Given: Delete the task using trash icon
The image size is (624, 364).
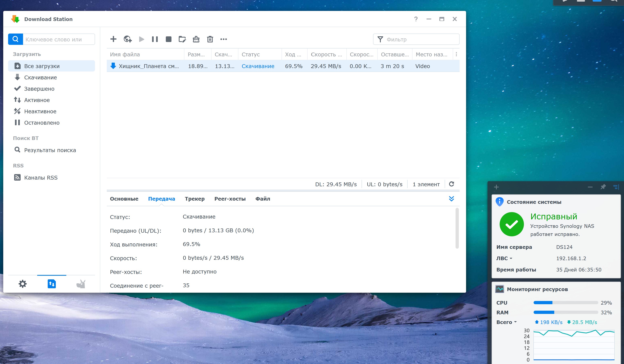Looking at the screenshot, I should click(x=210, y=39).
